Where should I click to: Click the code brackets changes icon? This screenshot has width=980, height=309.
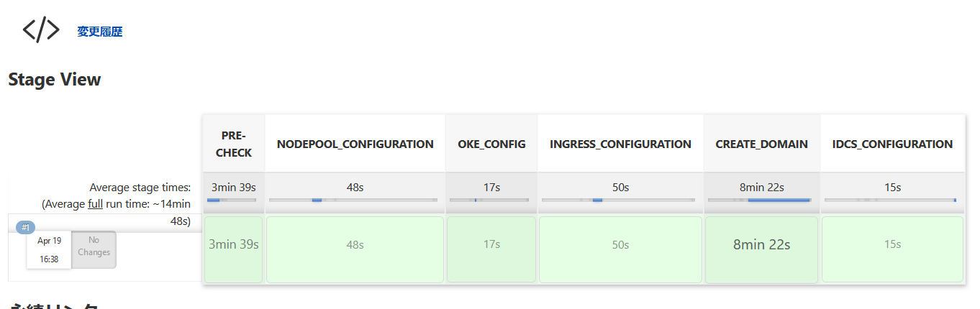tap(41, 30)
